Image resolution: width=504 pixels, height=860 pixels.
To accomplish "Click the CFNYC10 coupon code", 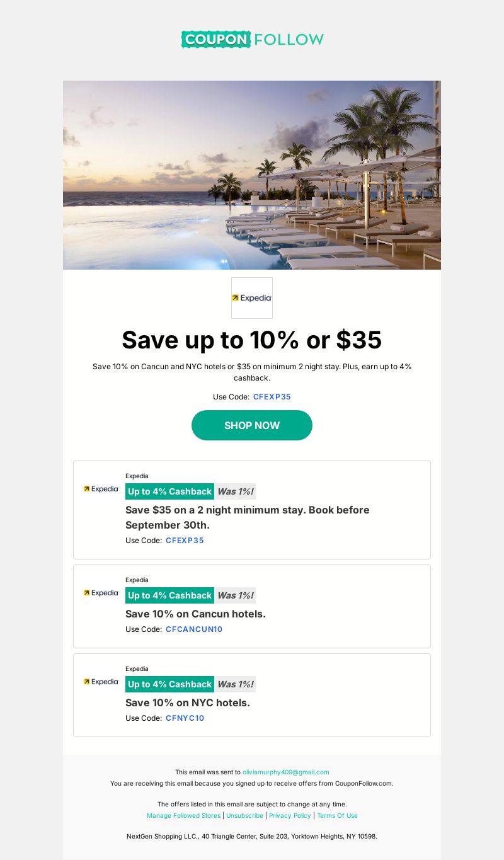I will [x=185, y=718].
